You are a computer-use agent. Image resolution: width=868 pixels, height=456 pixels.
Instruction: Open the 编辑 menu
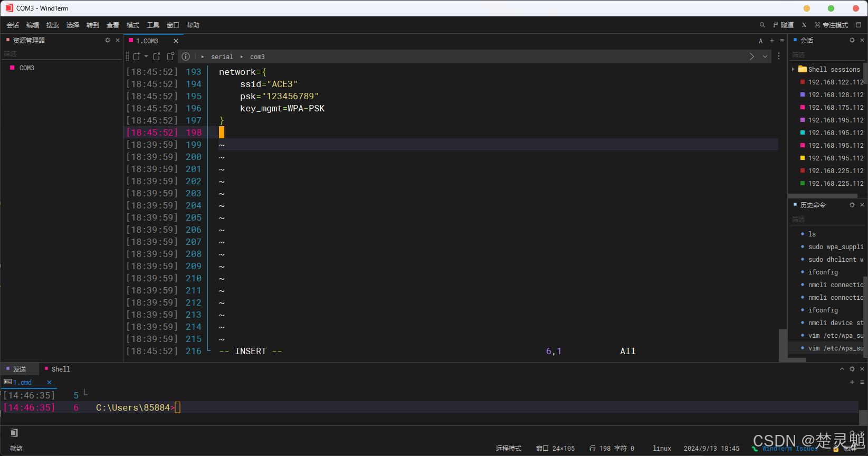point(33,25)
